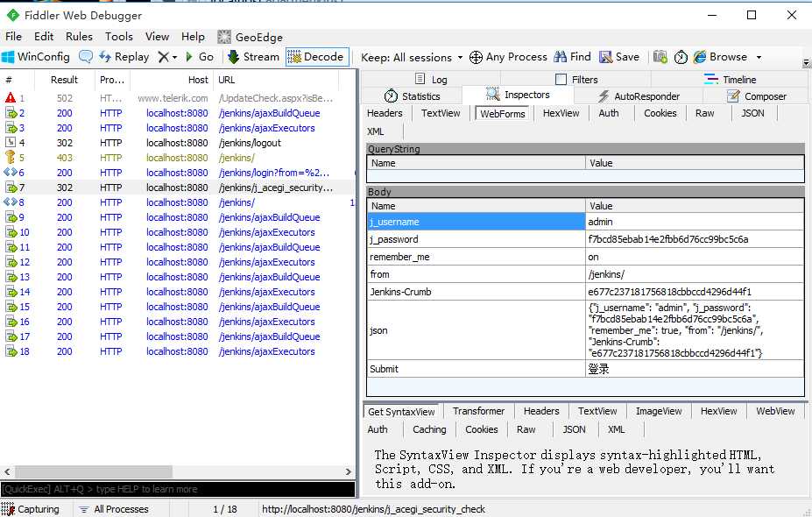Select session 6 HTML icon
This screenshot has height=517, width=812.
[x=11, y=173]
